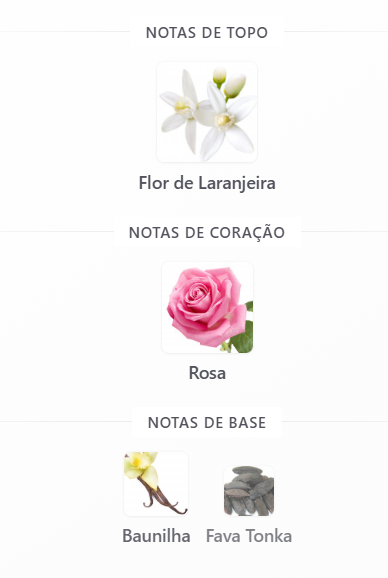Screen dimensions: 388x578
Task: Click the orange blossom flower image
Action: [207, 112]
